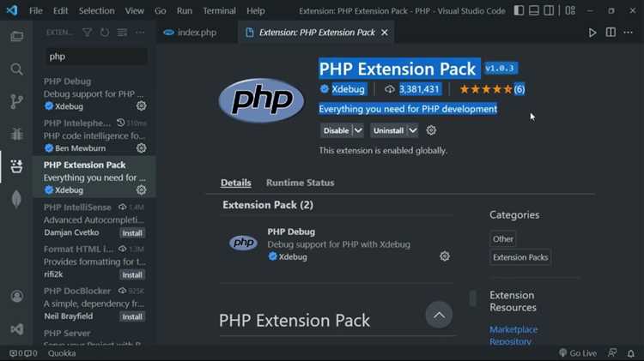Click the details page scrollbar thumb
Image resolution: width=644 pixels, height=361 pixels.
(x=473, y=298)
